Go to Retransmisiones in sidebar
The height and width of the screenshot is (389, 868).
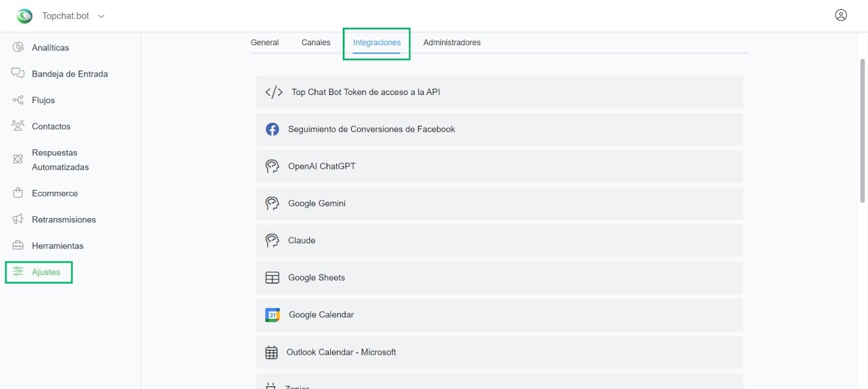(x=64, y=220)
